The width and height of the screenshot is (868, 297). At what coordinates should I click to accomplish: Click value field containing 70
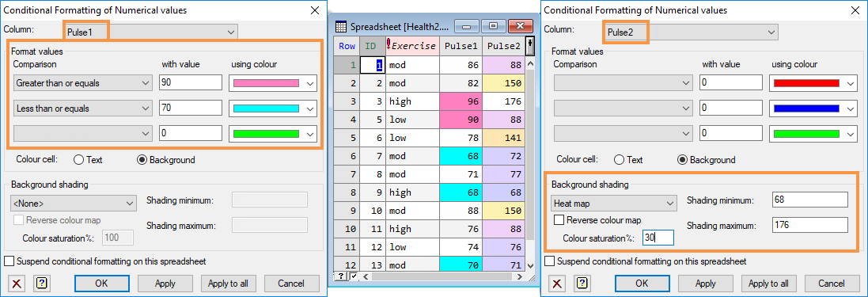(x=191, y=109)
